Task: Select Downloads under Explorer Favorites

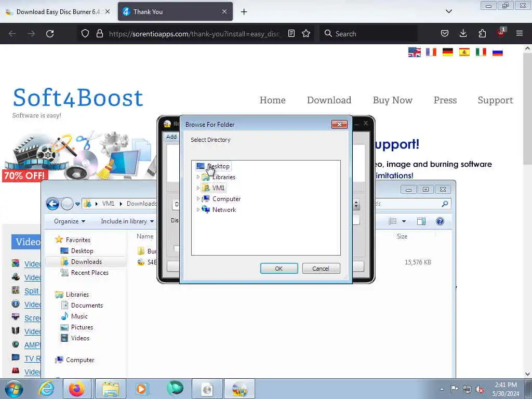Action: click(x=86, y=262)
